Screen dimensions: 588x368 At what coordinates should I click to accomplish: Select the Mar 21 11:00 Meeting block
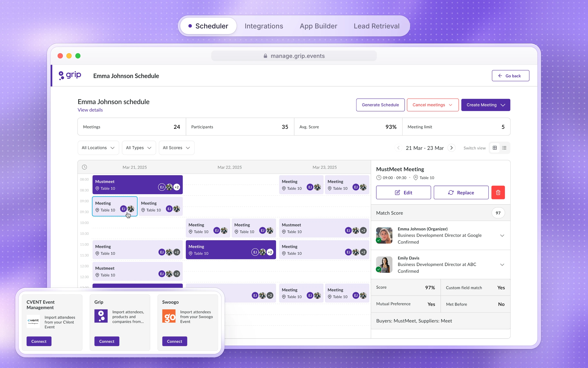pyautogui.click(x=138, y=250)
